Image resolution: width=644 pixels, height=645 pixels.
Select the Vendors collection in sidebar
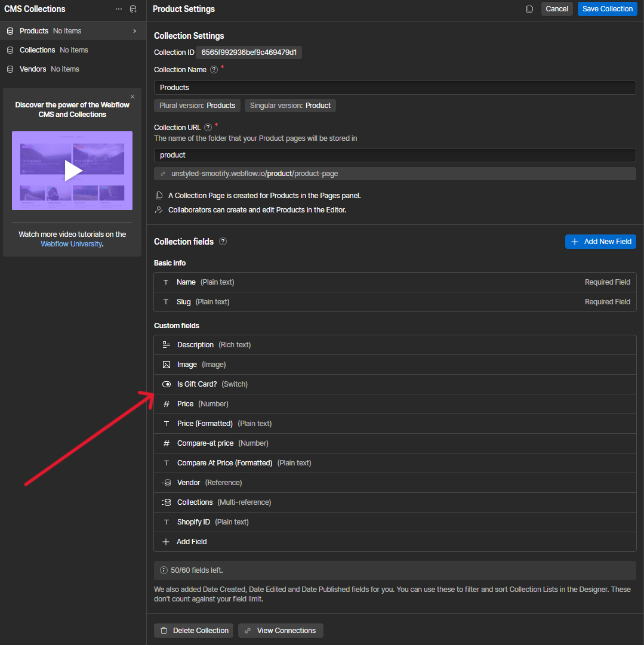(x=33, y=69)
